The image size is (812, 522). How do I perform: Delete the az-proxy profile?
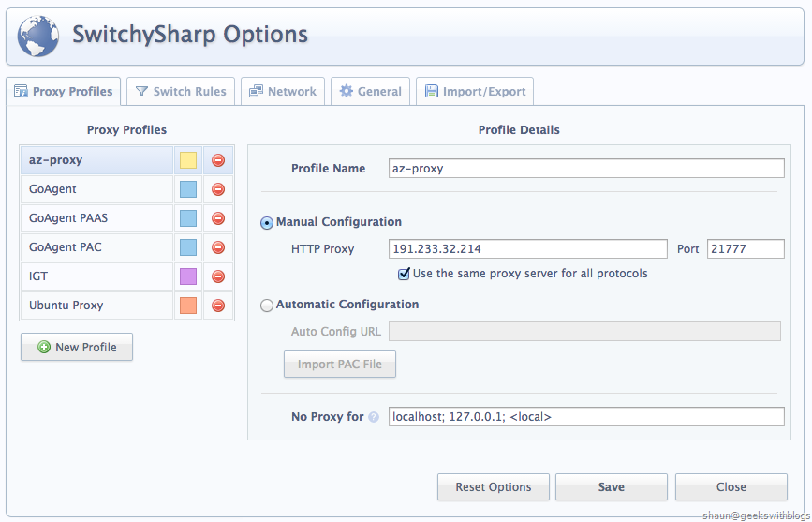(x=218, y=160)
